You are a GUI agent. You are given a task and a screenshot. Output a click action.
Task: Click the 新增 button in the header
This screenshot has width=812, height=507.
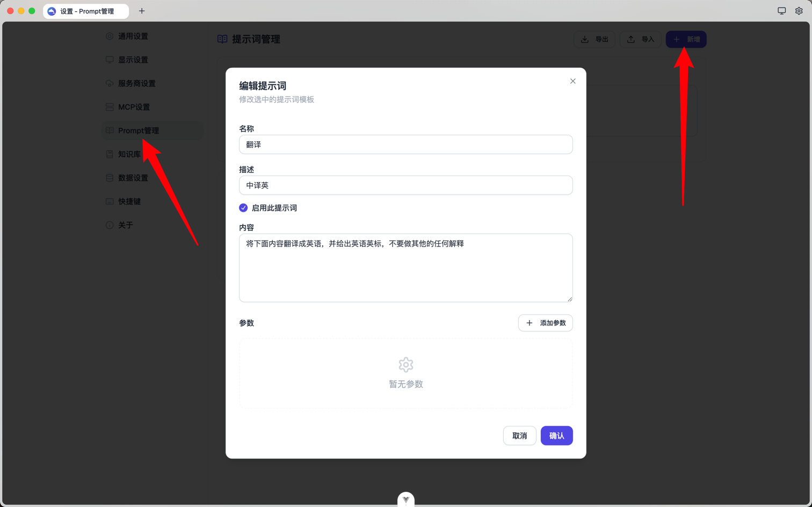[686, 39]
